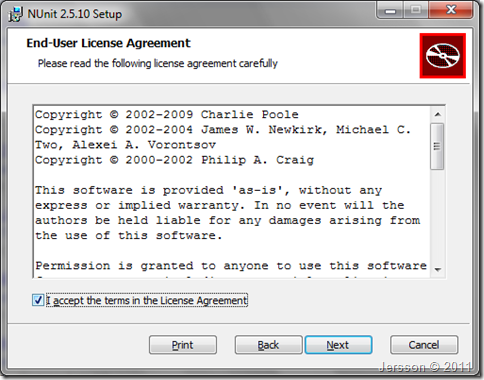Click the 'This software is provided' paragraph
Image resolution: width=484 pixels, height=380 pixels.
(228, 213)
